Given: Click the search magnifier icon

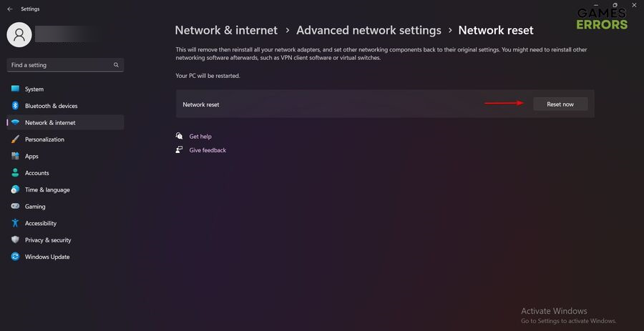Looking at the screenshot, I should point(116,65).
